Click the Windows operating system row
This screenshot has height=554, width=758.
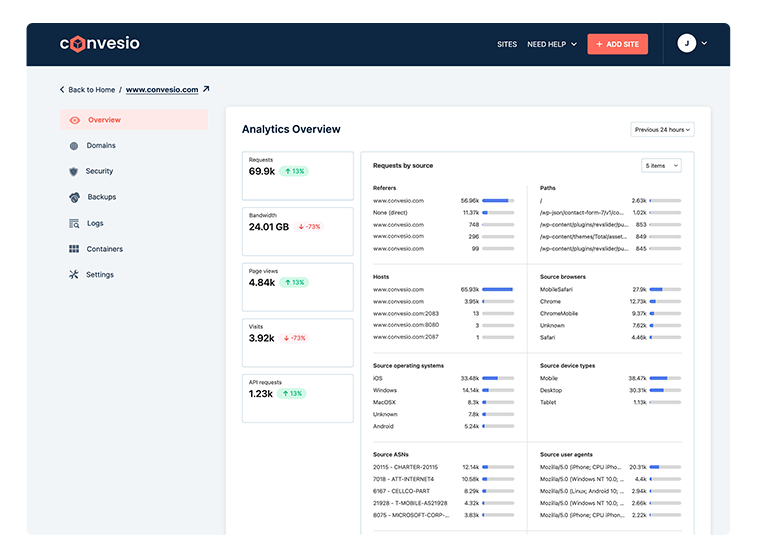pos(443,391)
